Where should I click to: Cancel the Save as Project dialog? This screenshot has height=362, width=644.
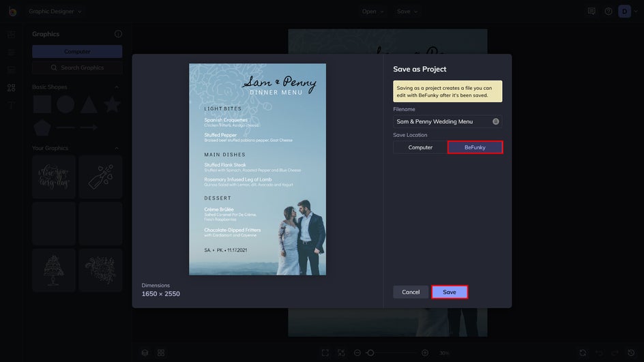[x=411, y=292]
